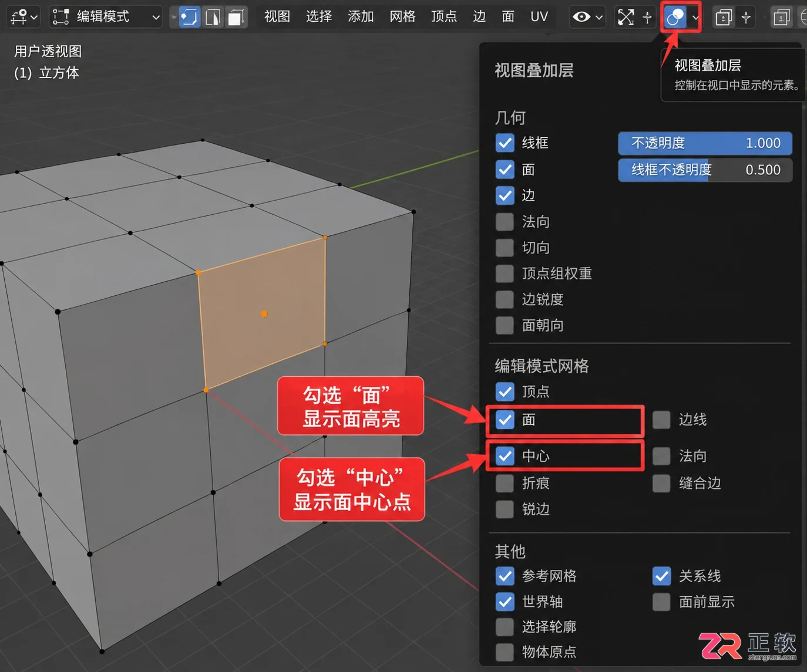Enable the 边线 checkbox
Screen dimensions: 807x672
[x=661, y=420]
